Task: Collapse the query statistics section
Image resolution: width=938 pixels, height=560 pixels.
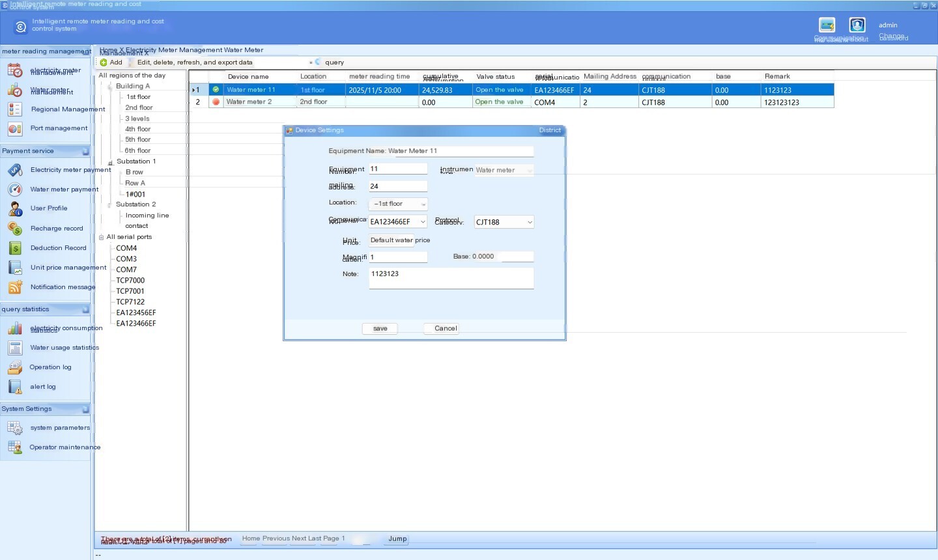Action: (85, 309)
